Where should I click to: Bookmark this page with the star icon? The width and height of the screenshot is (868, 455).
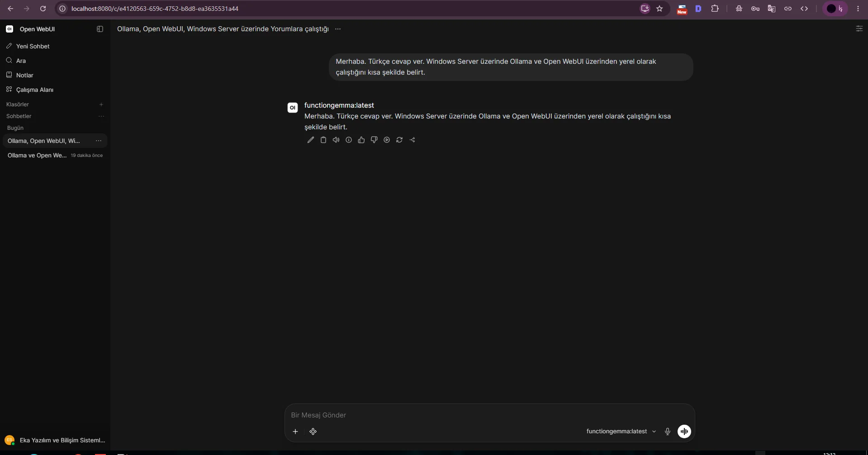(x=659, y=9)
